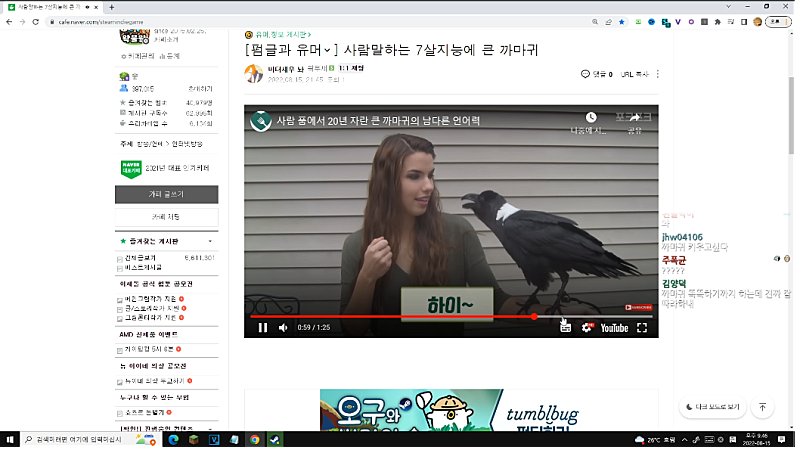This screenshot has height=450, width=800.
Task: Open the 1:1 채팅 chat with author
Action: tap(351, 68)
